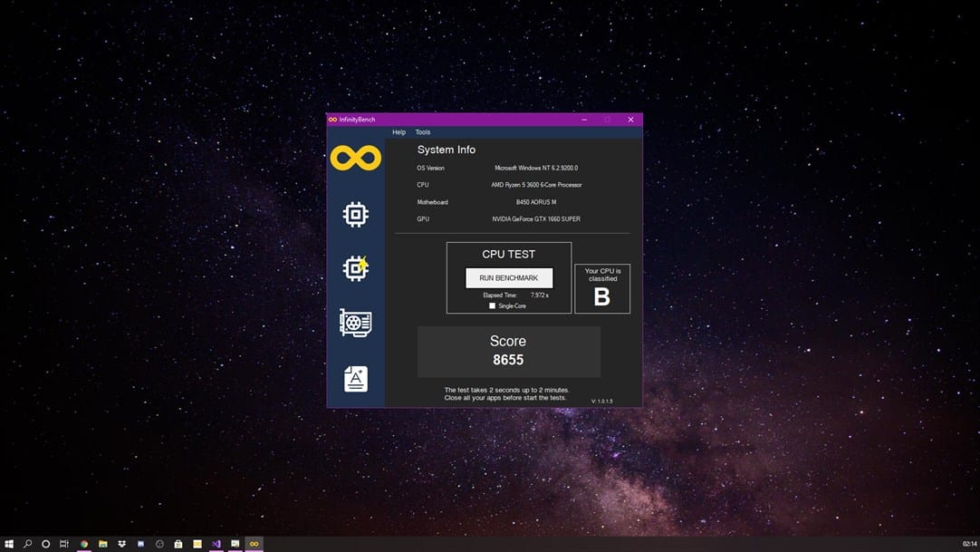Open the Tools menu

click(422, 132)
